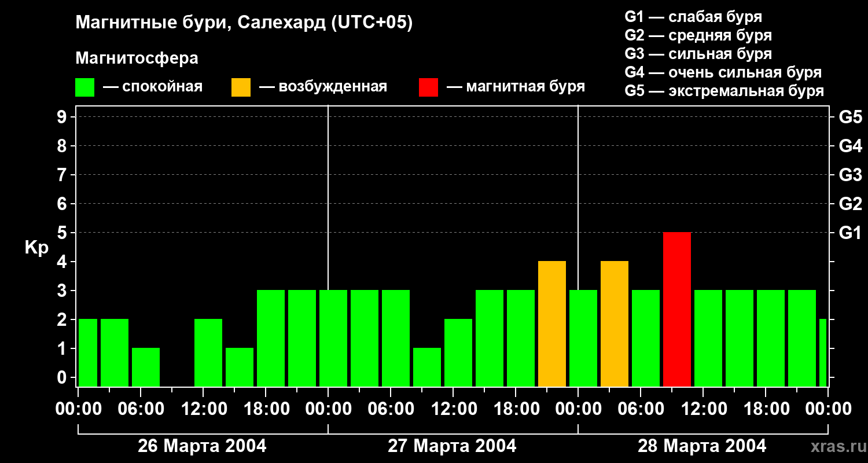Click the red магнитная буря legend swatch
This screenshot has height=463, width=868.
click(428, 87)
